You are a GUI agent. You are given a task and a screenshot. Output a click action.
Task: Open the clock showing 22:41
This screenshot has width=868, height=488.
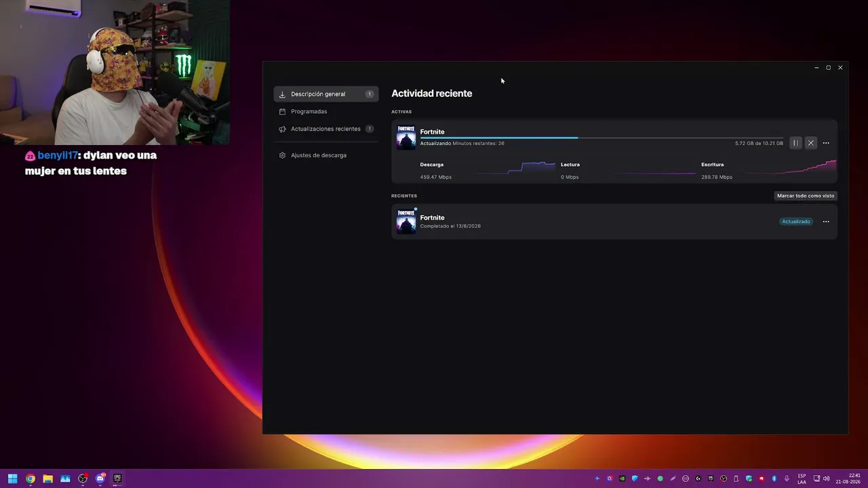click(x=848, y=479)
